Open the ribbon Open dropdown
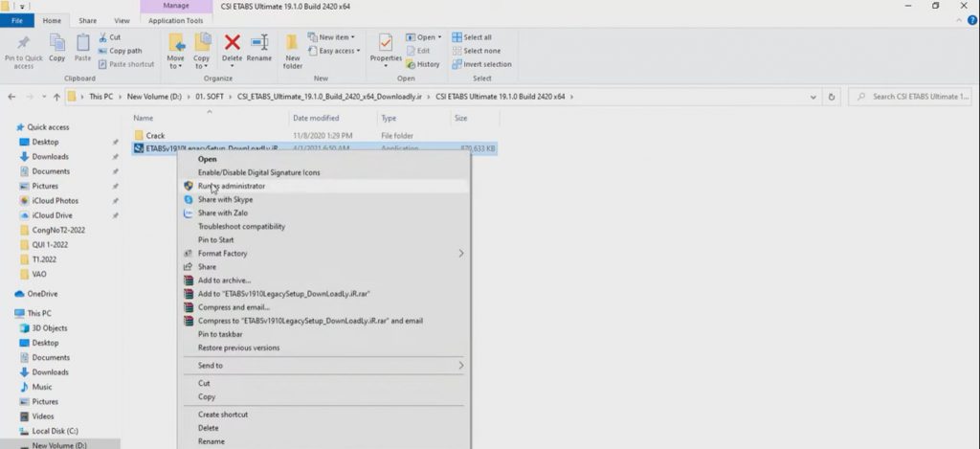 (423, 37)
